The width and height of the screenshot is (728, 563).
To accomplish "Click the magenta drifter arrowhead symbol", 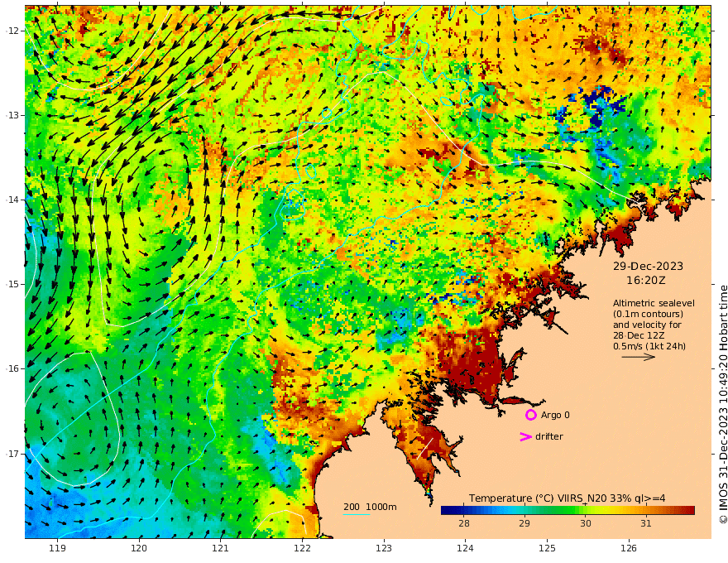I will click(x=525, y=436).
